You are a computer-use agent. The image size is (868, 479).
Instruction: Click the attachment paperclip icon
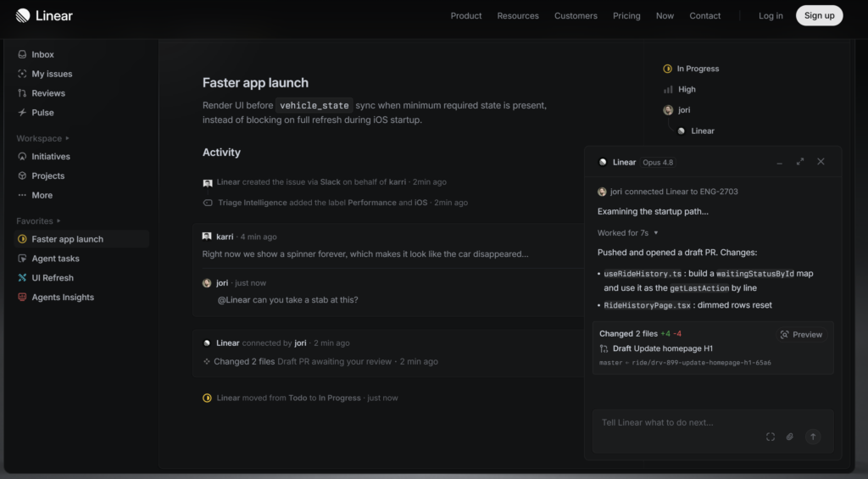(x=790, y=437)
